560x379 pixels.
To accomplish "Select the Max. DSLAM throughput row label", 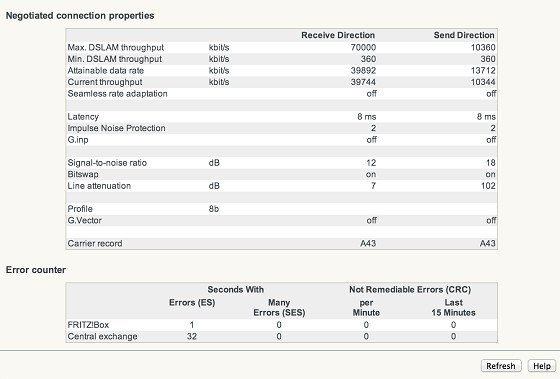I will point(116,48).
